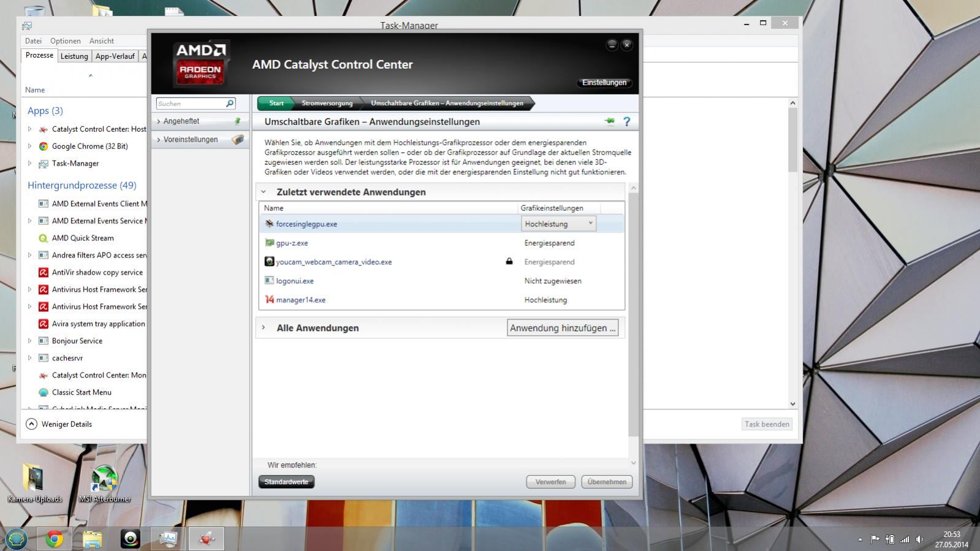
Task: Open Einstellungen menu in Catalyst header
Action: (604, 83)
